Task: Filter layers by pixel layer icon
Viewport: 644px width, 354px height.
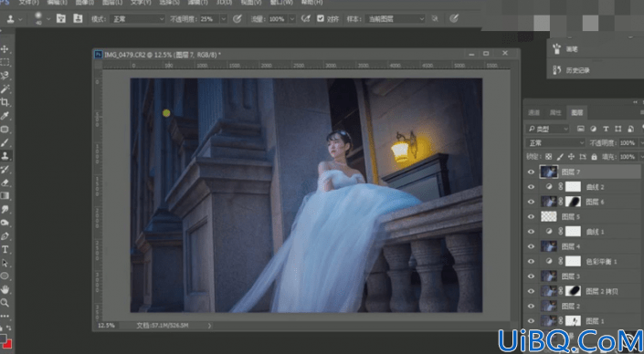Action: [581, 129]
